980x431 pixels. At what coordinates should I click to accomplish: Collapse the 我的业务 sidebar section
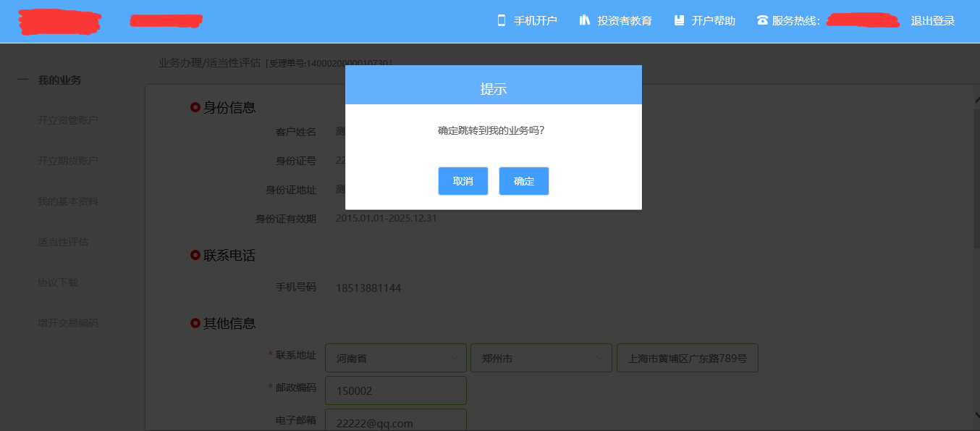(x=22, y=80)
